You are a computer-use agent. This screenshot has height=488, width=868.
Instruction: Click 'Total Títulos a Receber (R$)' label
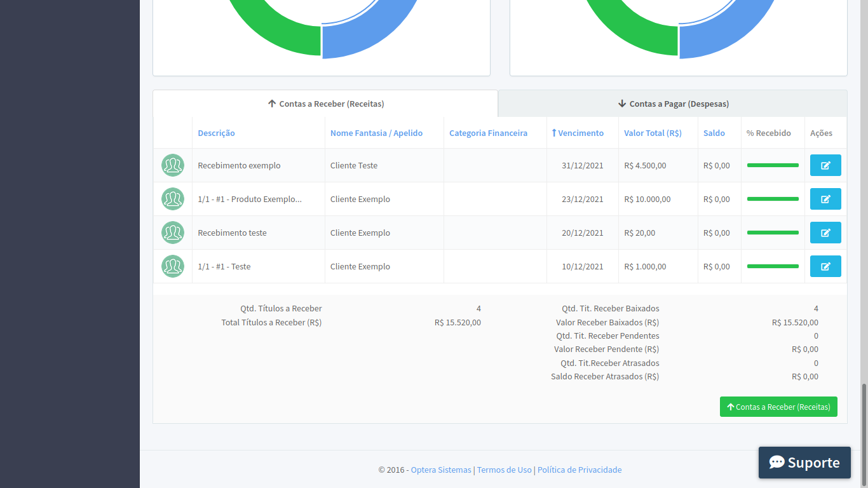pos(271,322)
